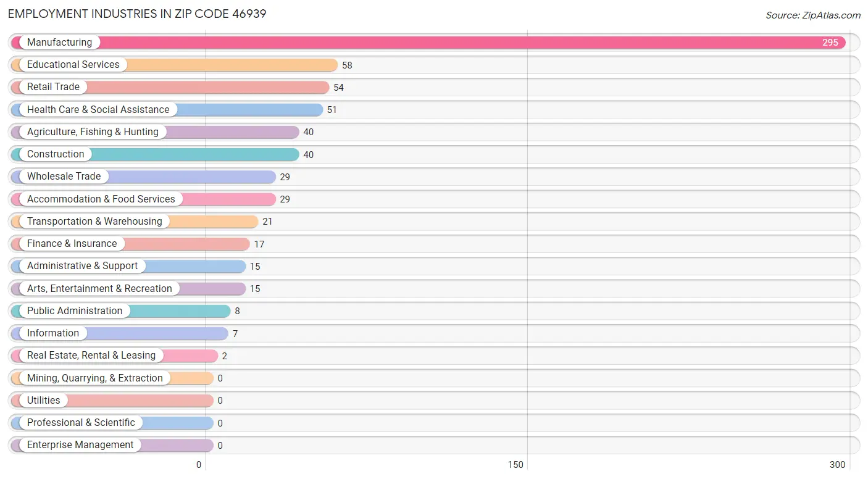This screenshot has width=868, height=479.
Task: Click Agriculture, Fishing & Hunting label
Action: tap(93, 132)
